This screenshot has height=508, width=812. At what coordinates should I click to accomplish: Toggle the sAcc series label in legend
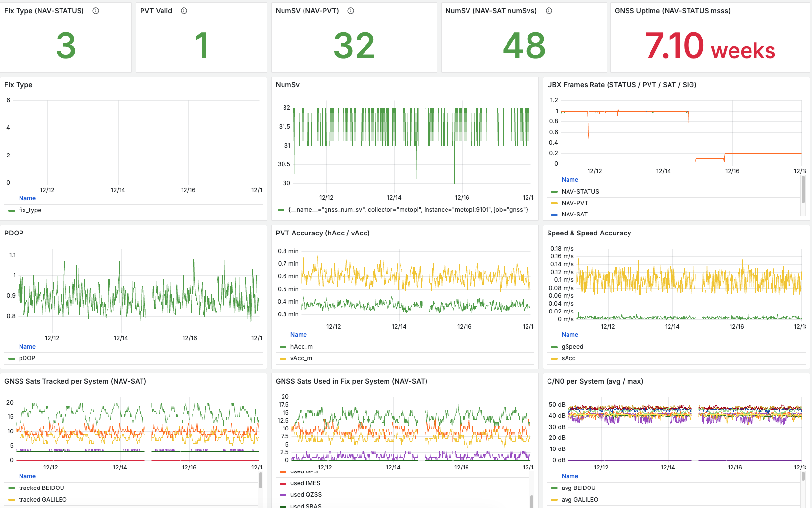(x=568, y=358)
